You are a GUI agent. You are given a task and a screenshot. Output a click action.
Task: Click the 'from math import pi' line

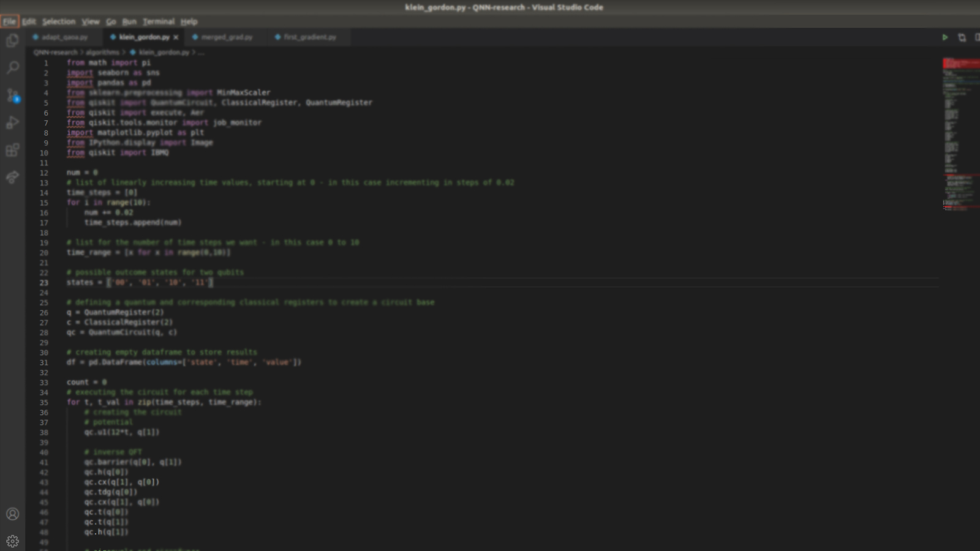(x=108, y=62)
